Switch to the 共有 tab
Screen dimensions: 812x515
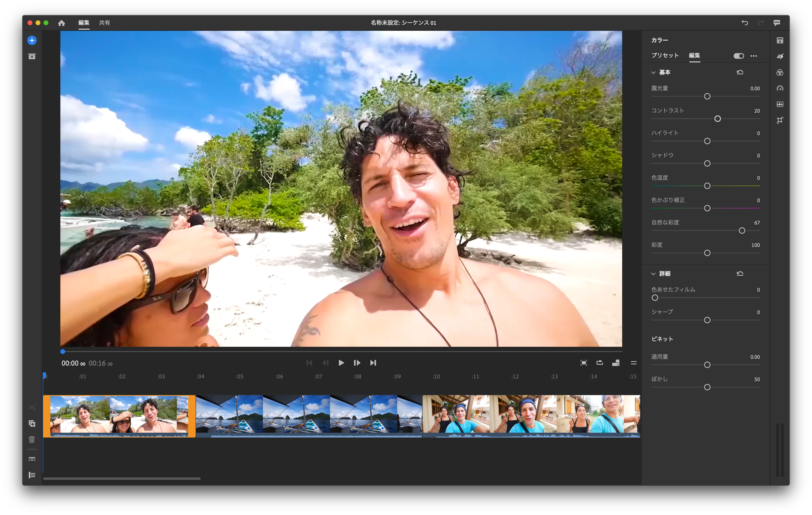coord(104,23)
